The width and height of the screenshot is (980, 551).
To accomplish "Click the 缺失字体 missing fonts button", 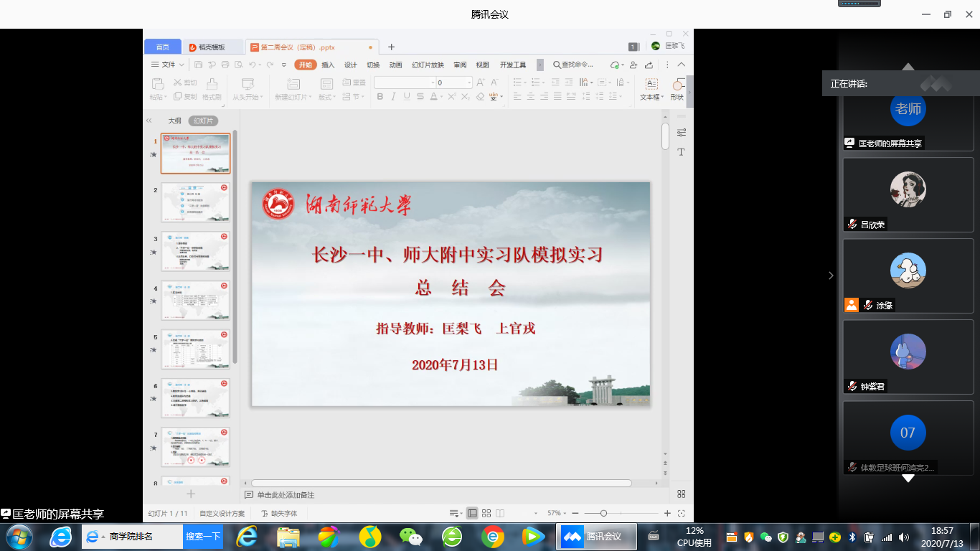I will coord(279,513).
